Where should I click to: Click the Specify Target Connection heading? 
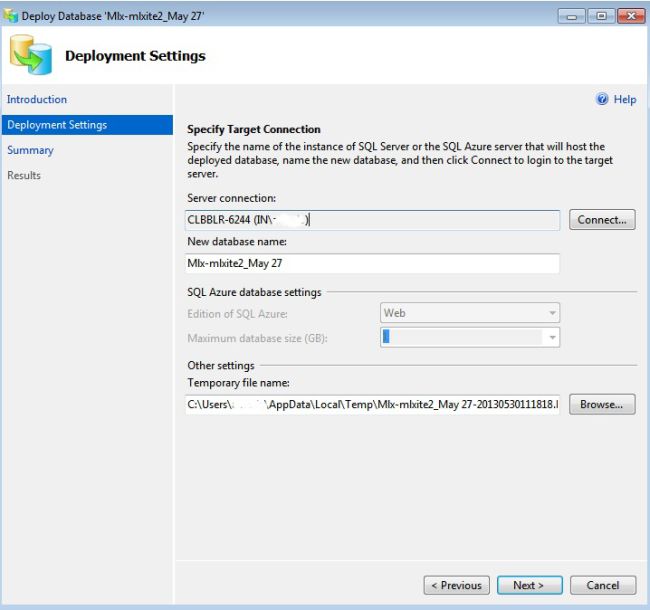(254, 129)
